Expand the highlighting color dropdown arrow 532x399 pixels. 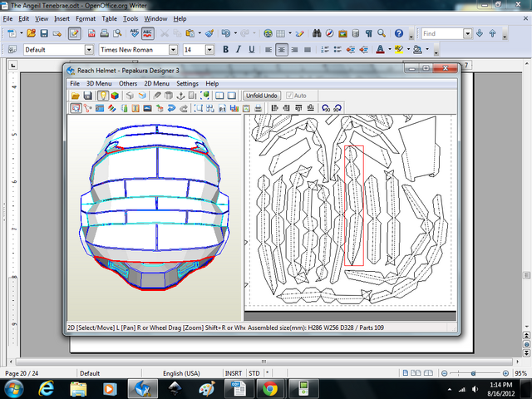point(408,50)
